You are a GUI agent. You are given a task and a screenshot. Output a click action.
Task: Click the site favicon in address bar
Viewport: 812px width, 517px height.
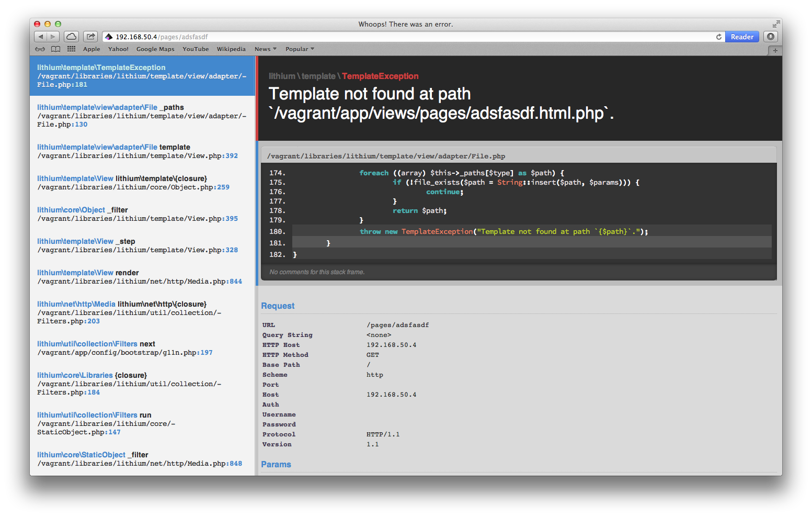click(109, 37)
